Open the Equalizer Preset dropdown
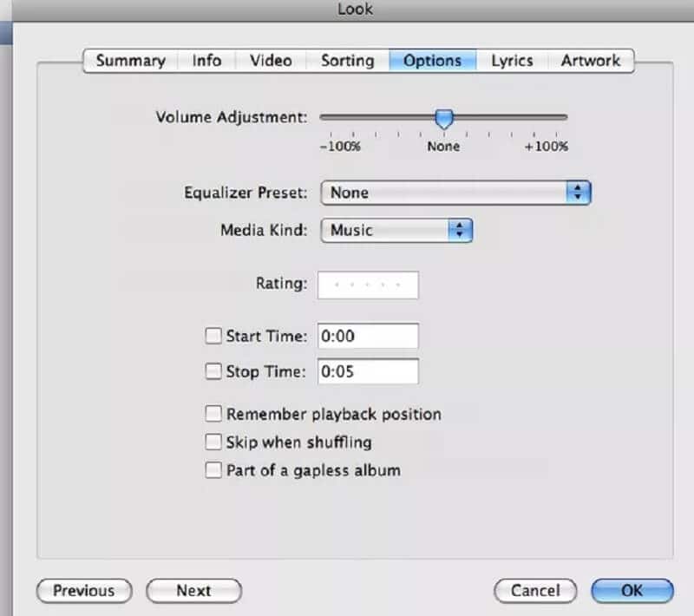Image resolution: width=694 pixels, height=616 pixels. (455, 193)
